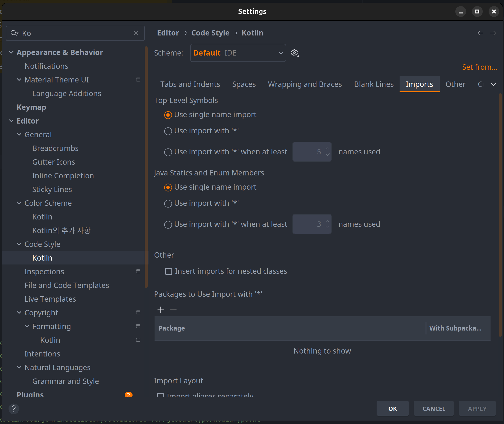The height and width of the screenshot is (424, 504).
Task: Click project-level marker beside Inspections
Action: [x=138, y=272]
